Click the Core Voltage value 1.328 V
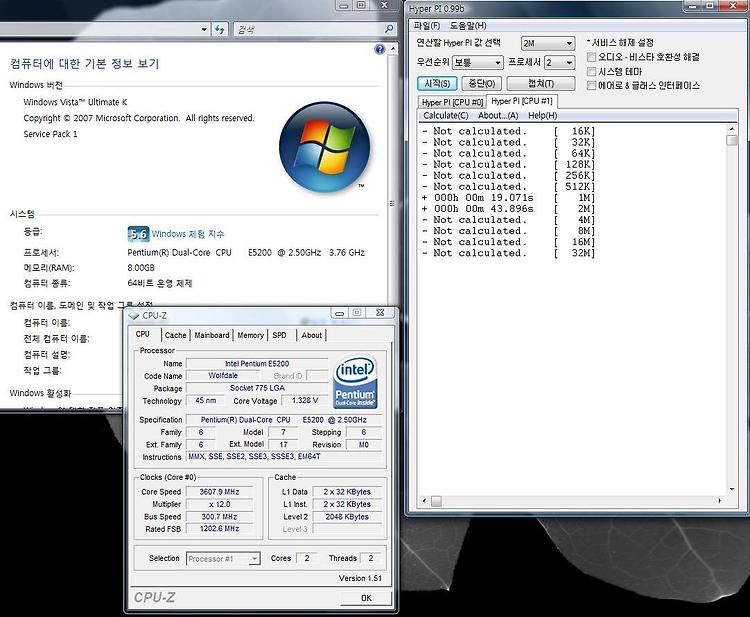Viewport: 750px width, 617px height. click(x=305, y=400)
